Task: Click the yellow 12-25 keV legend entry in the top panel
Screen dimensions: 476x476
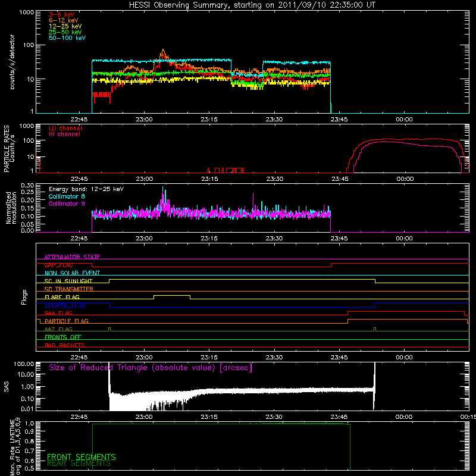Action: (65, 26)
